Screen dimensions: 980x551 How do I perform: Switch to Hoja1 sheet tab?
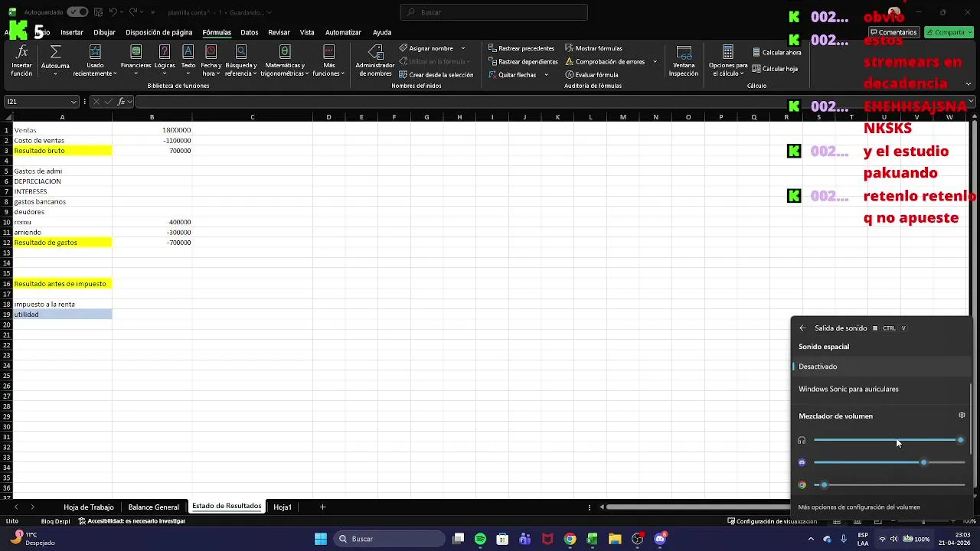point(283,507)
